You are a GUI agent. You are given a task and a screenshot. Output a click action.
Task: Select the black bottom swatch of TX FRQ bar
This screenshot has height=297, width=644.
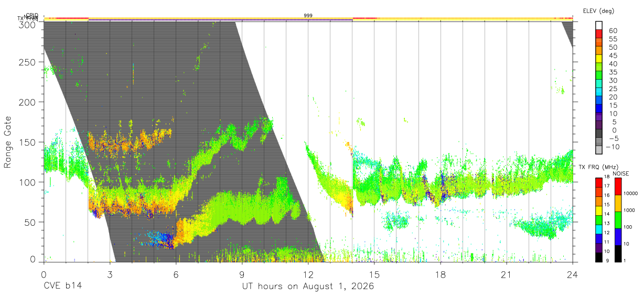(599, 256)
